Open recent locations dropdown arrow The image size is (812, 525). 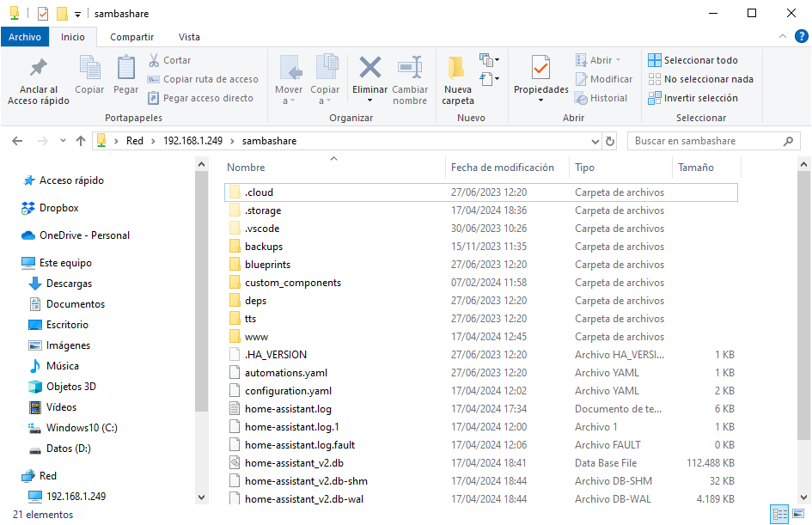point(63,140)
